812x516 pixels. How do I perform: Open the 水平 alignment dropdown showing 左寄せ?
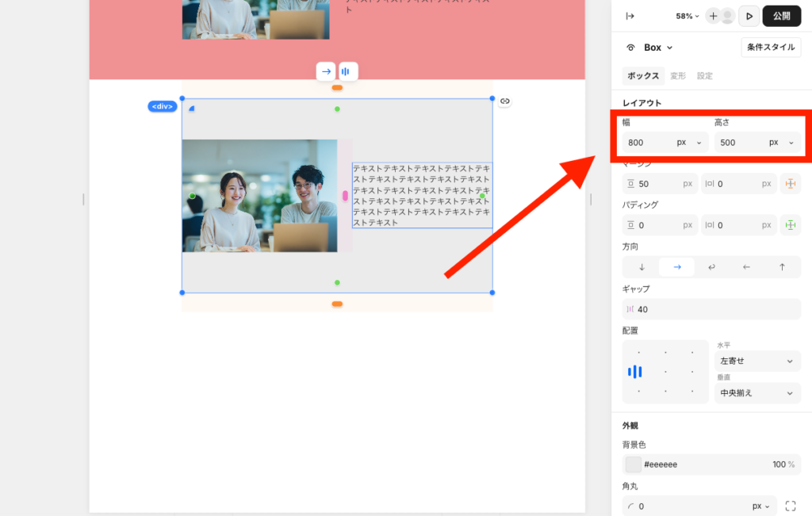(756, 361)
